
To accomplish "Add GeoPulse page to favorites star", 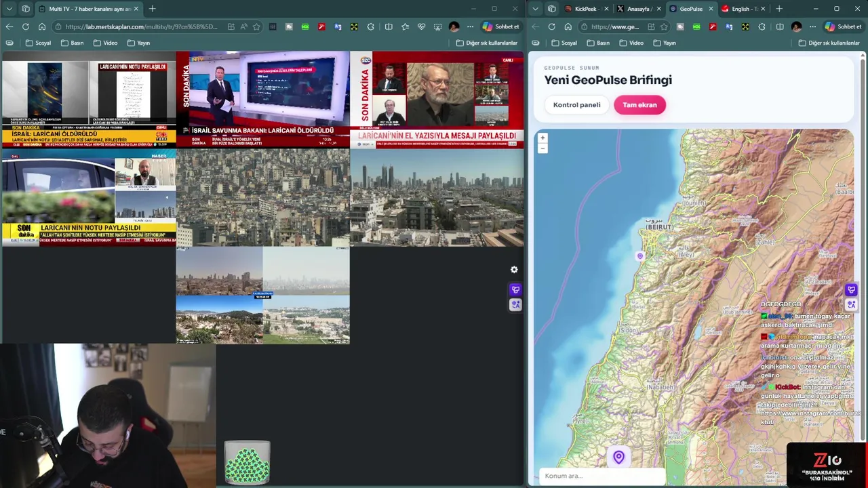I will coord(664,26).
